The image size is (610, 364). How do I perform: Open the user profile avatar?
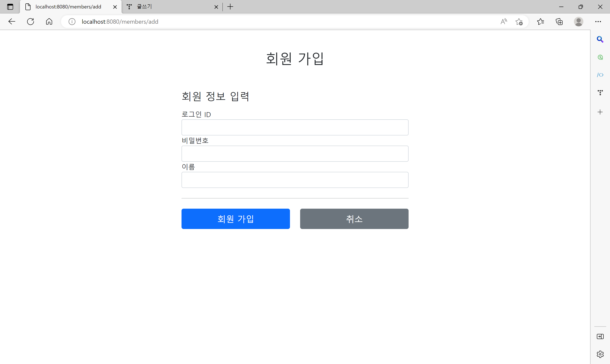578,22
